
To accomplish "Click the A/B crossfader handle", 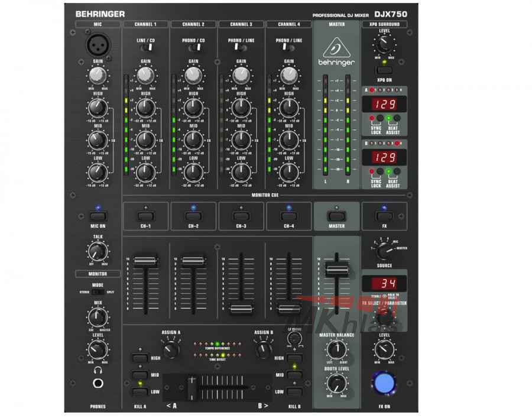I will pyautogui.click(x=192, y=387).
